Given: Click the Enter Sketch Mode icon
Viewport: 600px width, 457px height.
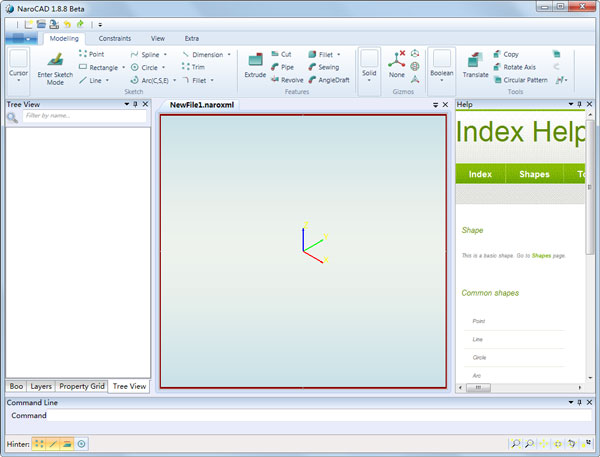Looking at the screenshot, I should (55, 60).
